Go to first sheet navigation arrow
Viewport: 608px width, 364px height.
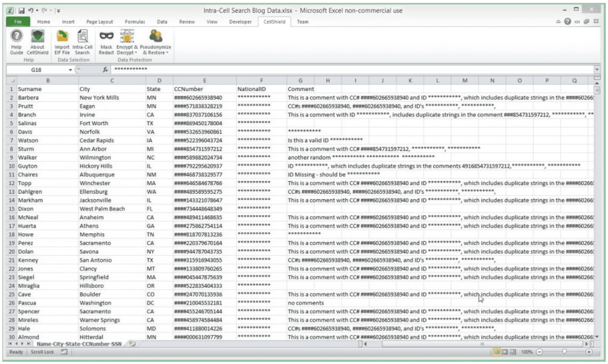click(10, 344)
